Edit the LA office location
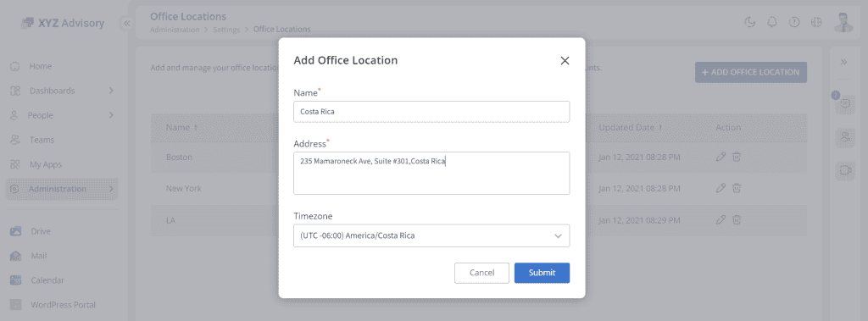The image size is (868, 321). [x=721, y=219]
